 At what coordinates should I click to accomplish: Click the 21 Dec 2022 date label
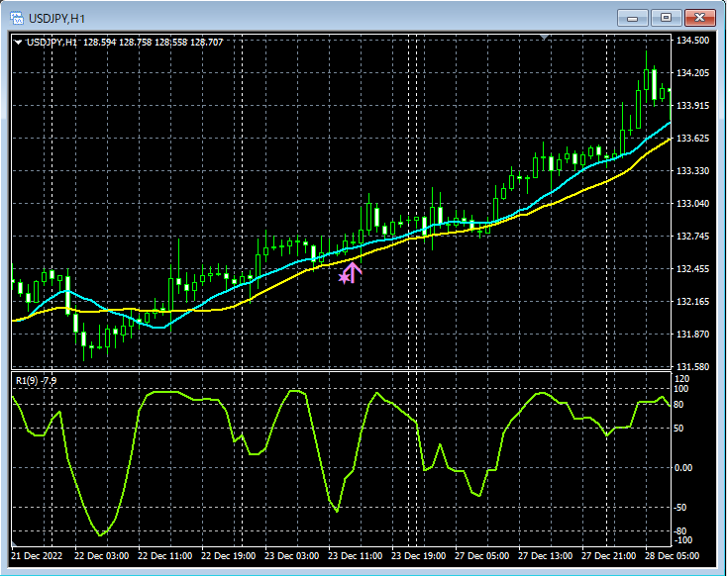tap(37, 555)
